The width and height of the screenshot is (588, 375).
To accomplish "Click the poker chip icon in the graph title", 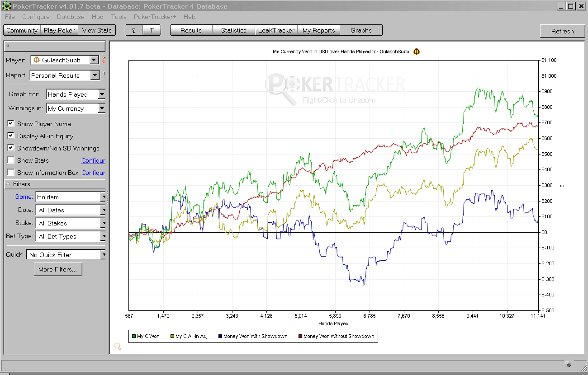I will (417, 52).
